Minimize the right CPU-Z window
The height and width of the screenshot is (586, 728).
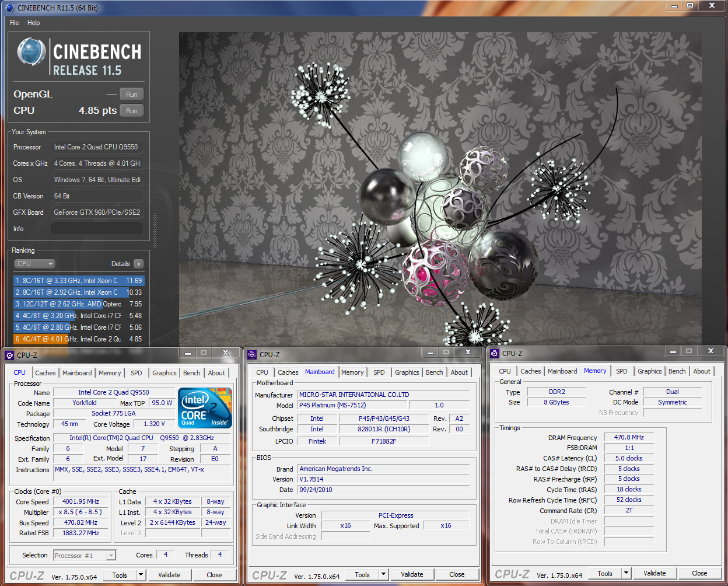pos(673,351)
